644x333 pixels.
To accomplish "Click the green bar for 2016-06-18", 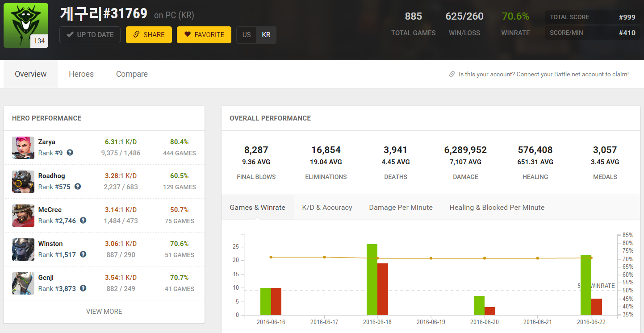I will (x=372, y=279).
